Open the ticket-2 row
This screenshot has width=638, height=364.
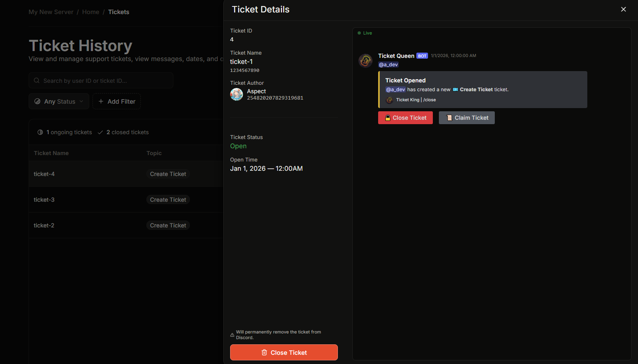(126, 225)
